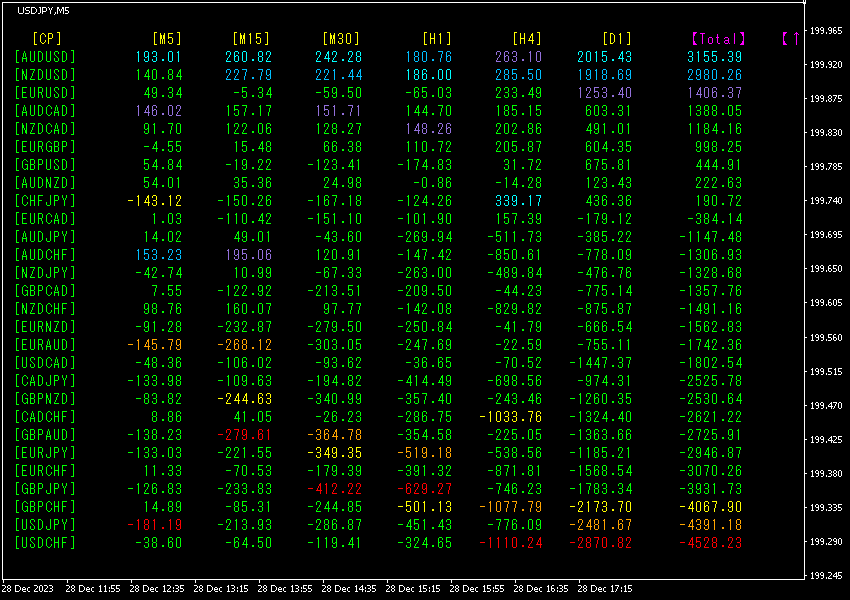
Task: Click USDCHF H4 value -1110.24
Action: [x=511, y=543]
